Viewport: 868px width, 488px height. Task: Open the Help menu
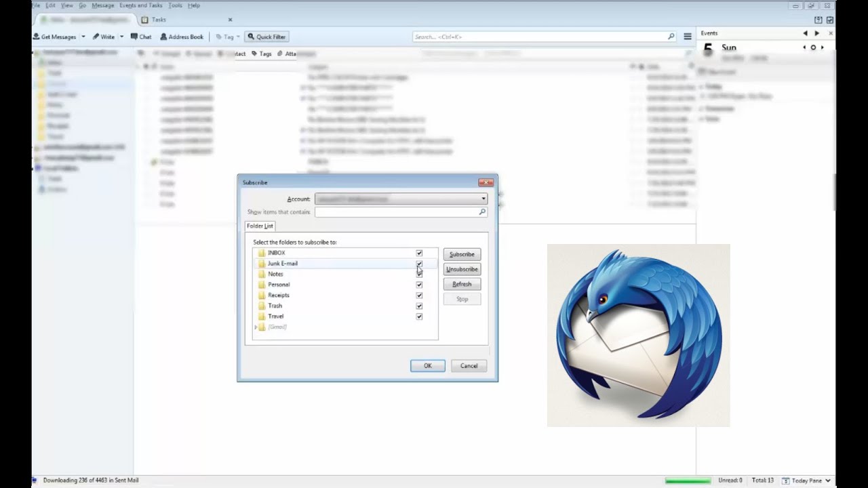(194, 5)
